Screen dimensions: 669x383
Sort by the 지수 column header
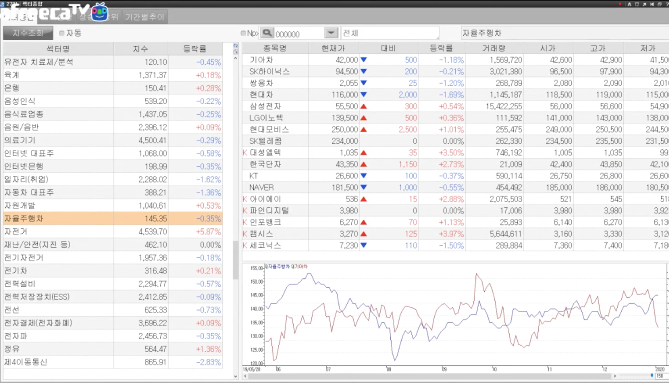pyautogui.click(x=141, y=49)
